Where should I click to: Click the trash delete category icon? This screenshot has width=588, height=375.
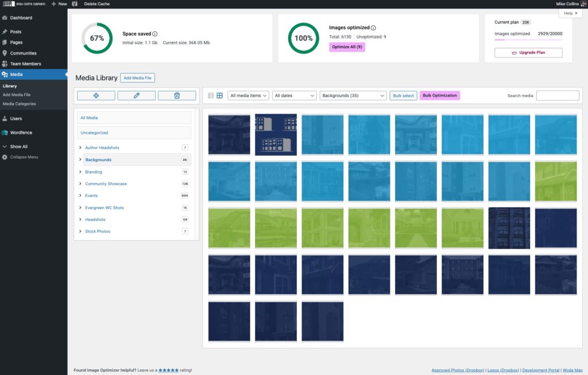tap(177, 96)
